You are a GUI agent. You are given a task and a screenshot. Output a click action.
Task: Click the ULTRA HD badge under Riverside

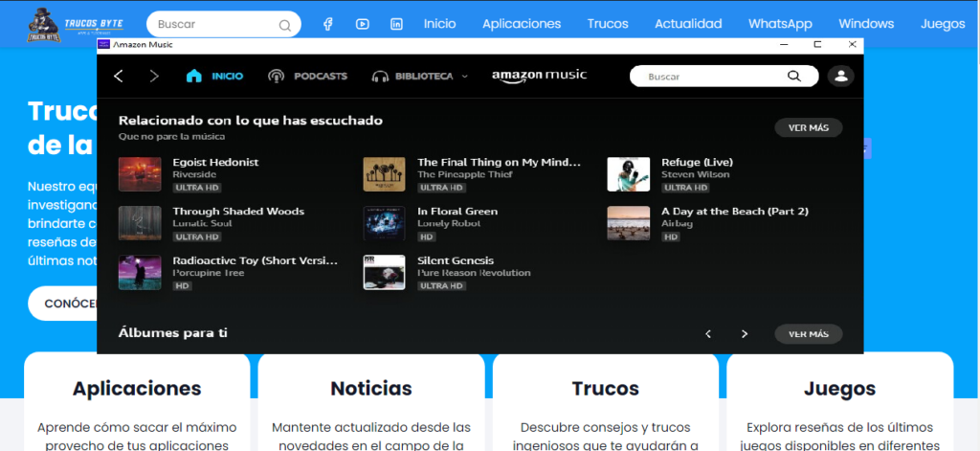point(197,188)
